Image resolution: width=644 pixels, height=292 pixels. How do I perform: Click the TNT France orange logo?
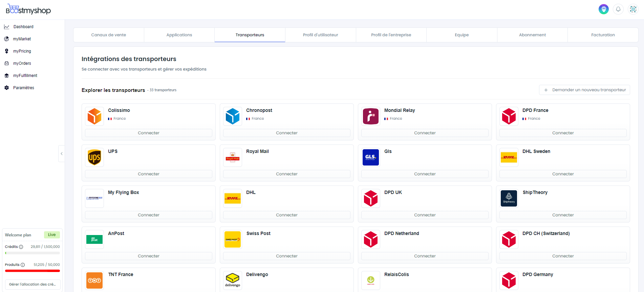pos(94,280)
